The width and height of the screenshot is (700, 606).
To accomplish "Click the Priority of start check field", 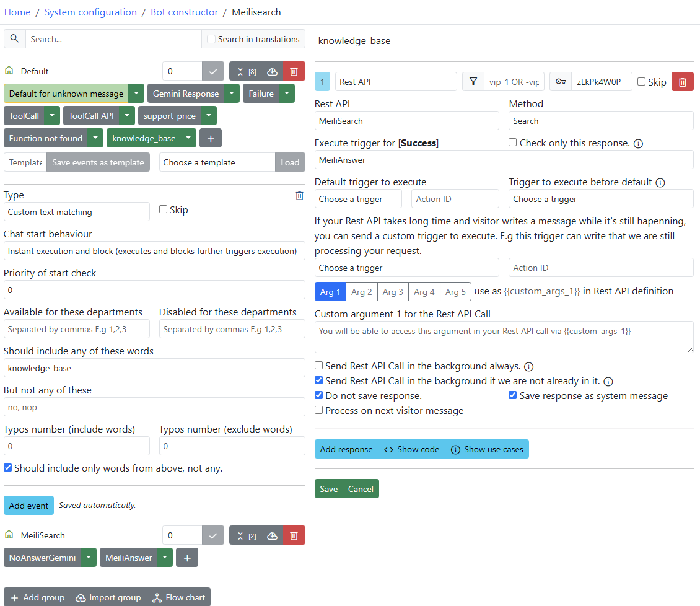I will [154, 290].
